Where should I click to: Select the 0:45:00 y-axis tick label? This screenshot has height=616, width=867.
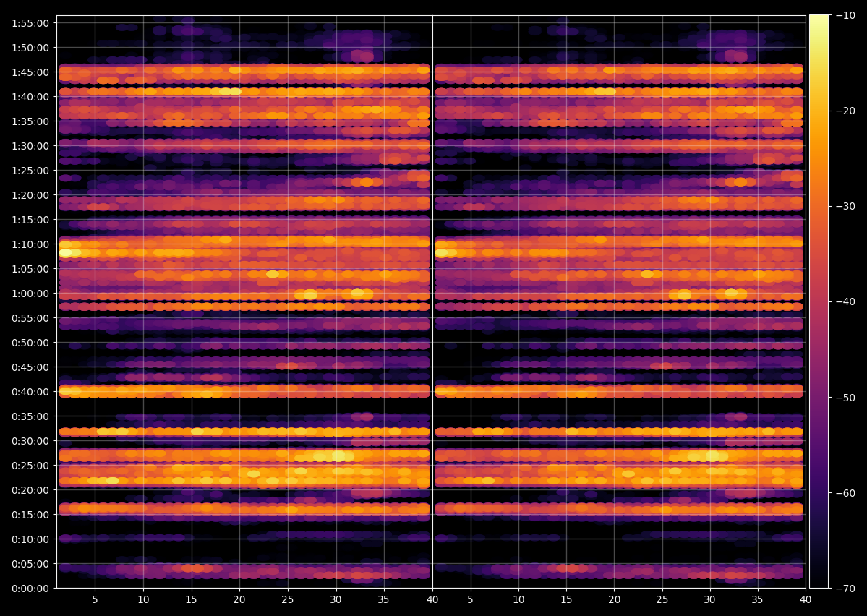click(30, 367)
